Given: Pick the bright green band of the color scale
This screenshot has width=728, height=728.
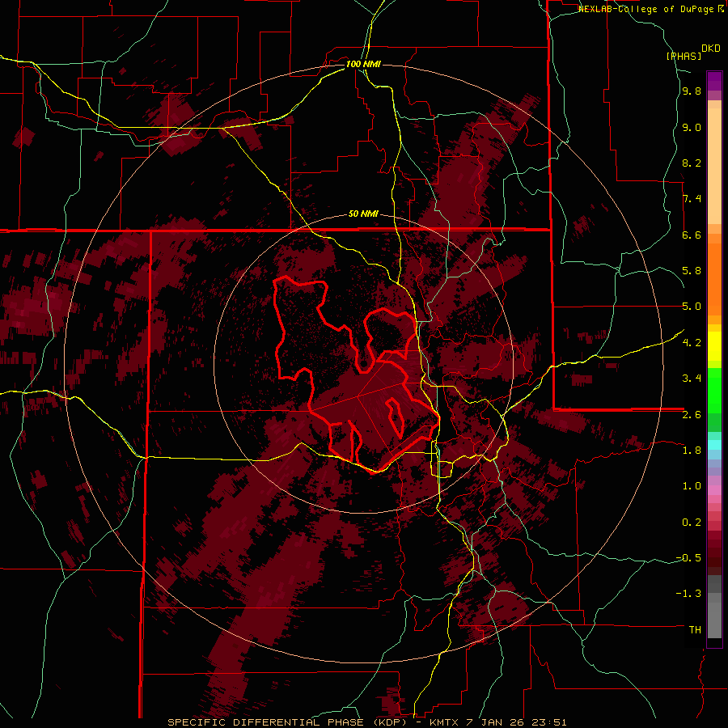Looking at the screenshot, I should 714,391.
